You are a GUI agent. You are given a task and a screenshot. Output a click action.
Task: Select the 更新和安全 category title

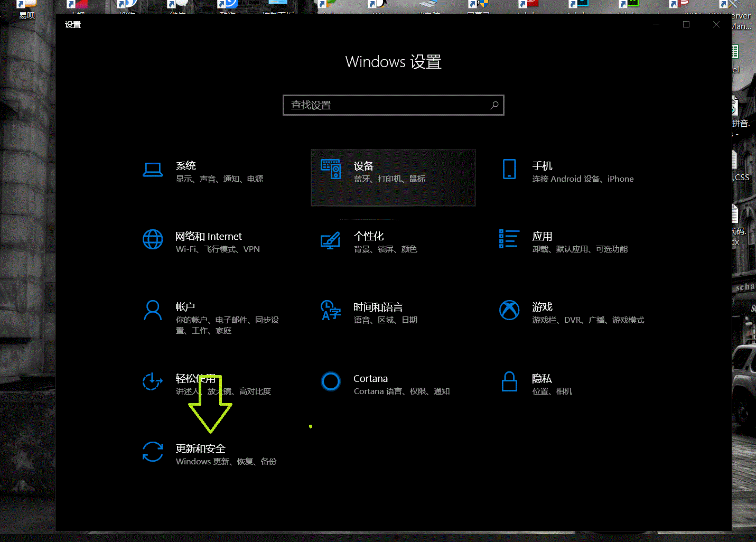201,448
